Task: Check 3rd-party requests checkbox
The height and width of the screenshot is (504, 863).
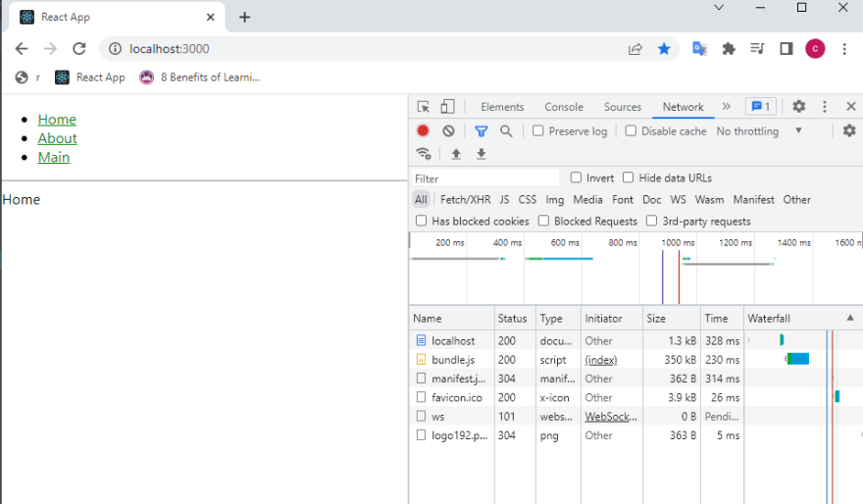Action: pyautogui.click(x=651, y=221)
